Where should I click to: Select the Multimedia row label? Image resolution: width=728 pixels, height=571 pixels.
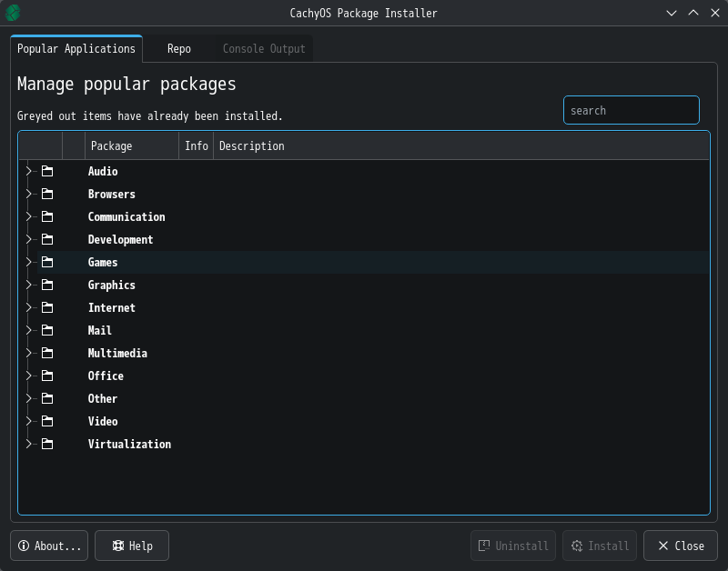(117, 354)
